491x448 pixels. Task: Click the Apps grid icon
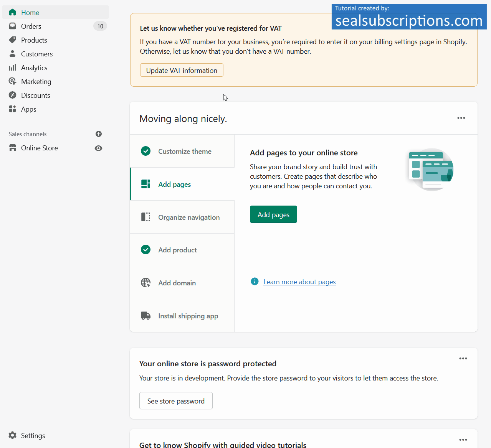pyautogui.click(x=13, y=109)
